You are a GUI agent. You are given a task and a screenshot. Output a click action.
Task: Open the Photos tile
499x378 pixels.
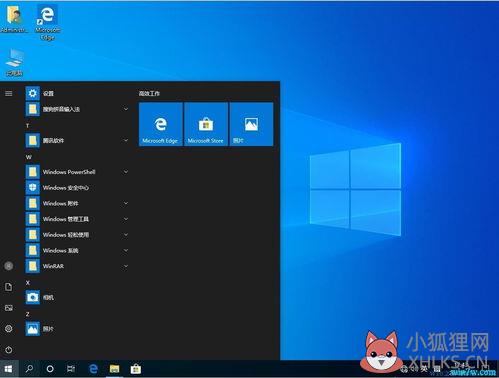251,124
